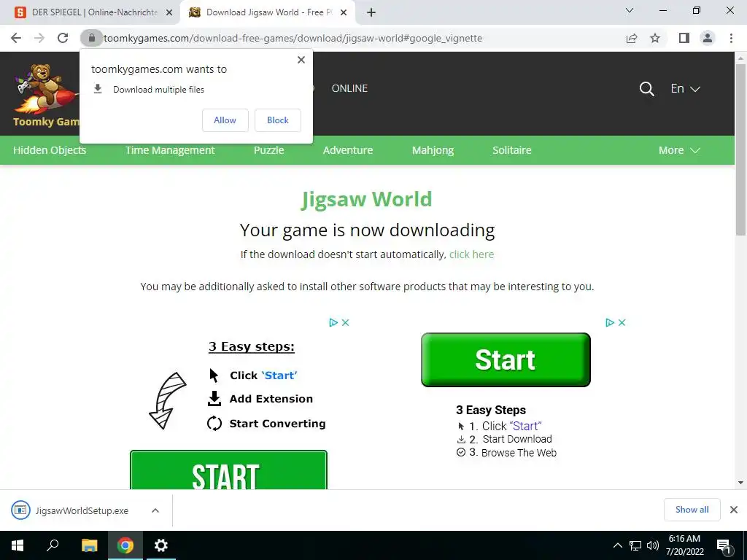The image size is (747, 560).
Task: Go back to the previous page
Action: (x=16, y=38)
